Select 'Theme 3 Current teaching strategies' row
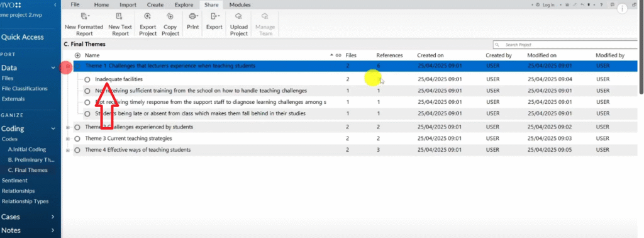This screenshot has width=644, height=238. 355,139
